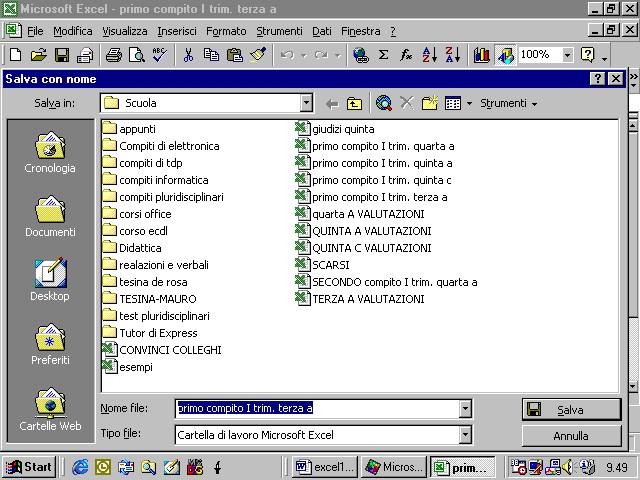Click the dialog help question mark button
This screenshot has height=480, width=640.
[598, 78]
